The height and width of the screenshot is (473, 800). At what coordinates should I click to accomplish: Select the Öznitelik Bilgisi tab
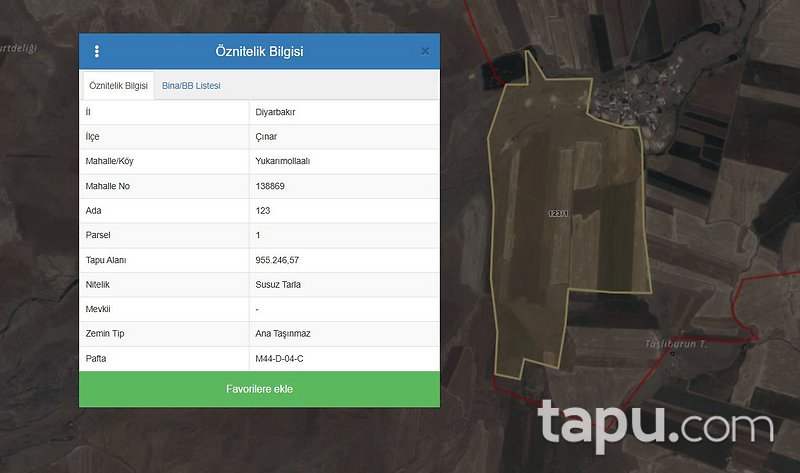click(x=118, y=86)
